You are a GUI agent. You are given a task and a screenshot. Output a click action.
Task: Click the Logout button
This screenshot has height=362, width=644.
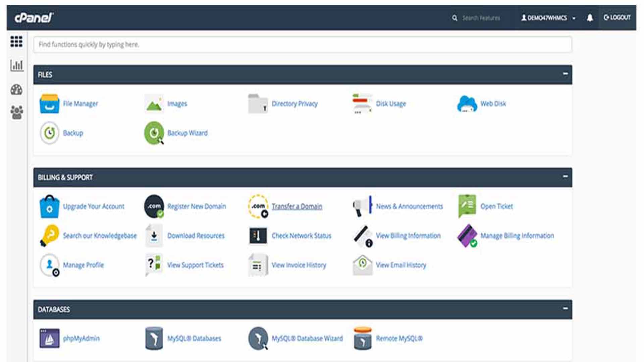[x=617, y=17]
